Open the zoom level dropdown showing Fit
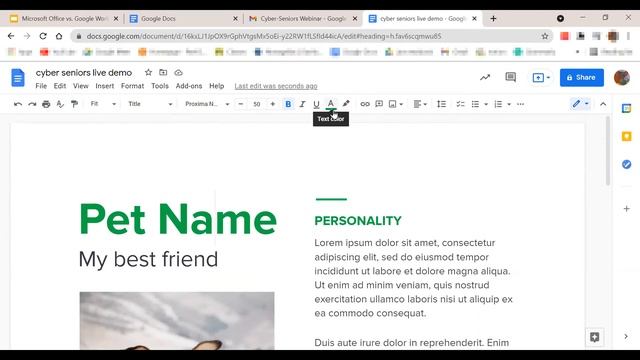 pos(103,104)
